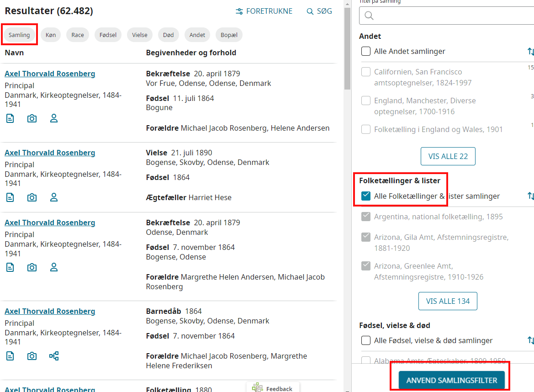Click camera icon in first result row
534x392 pixels.
click(32, 118)
